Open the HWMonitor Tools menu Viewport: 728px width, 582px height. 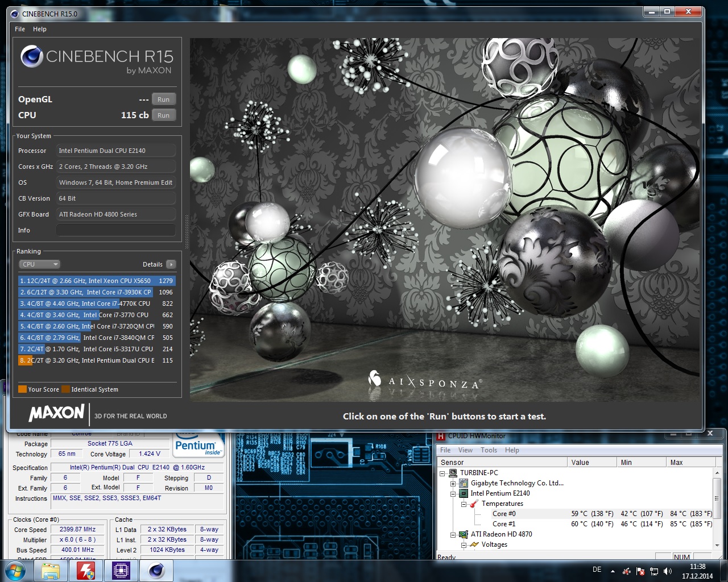[489, 450]
